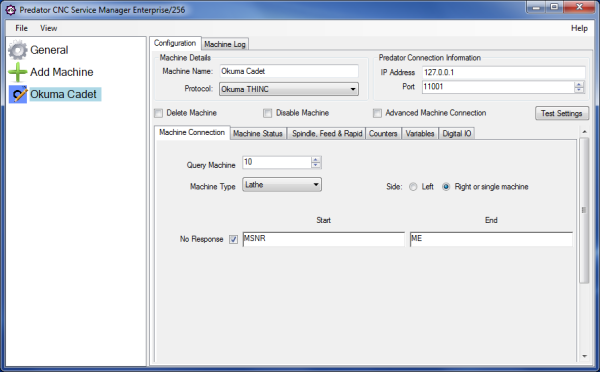Maximize the Predator CNC Service Manager window
The height and width of the screenshot is (372, 600).
click(554, 7)
